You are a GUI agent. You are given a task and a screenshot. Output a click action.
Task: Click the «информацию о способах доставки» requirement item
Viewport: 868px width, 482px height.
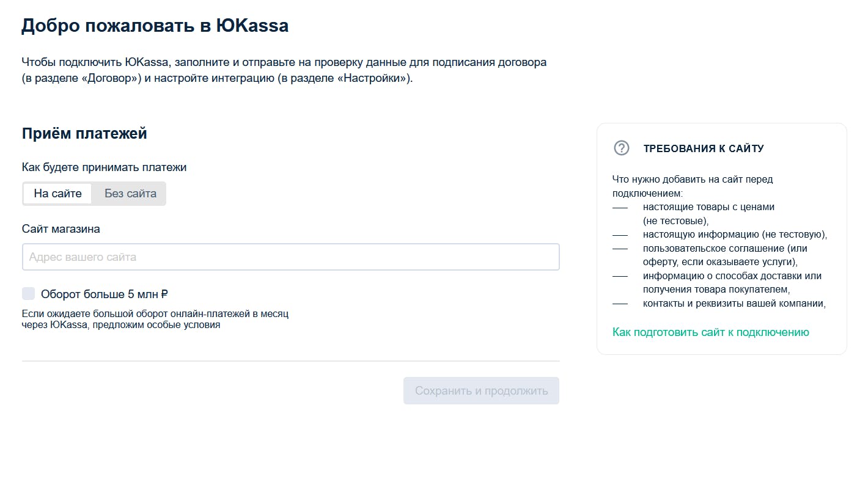(732, 283)
